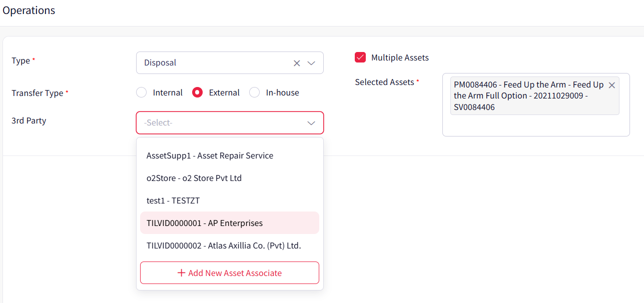Choose TILVID0000002 - Atlas Axillia Co.

224,245
